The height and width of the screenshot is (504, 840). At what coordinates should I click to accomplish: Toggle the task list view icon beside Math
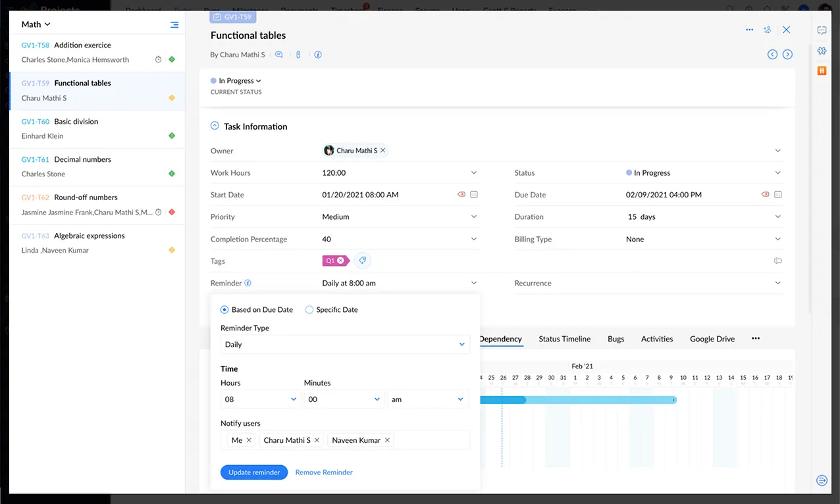click(x=174, y=25)
